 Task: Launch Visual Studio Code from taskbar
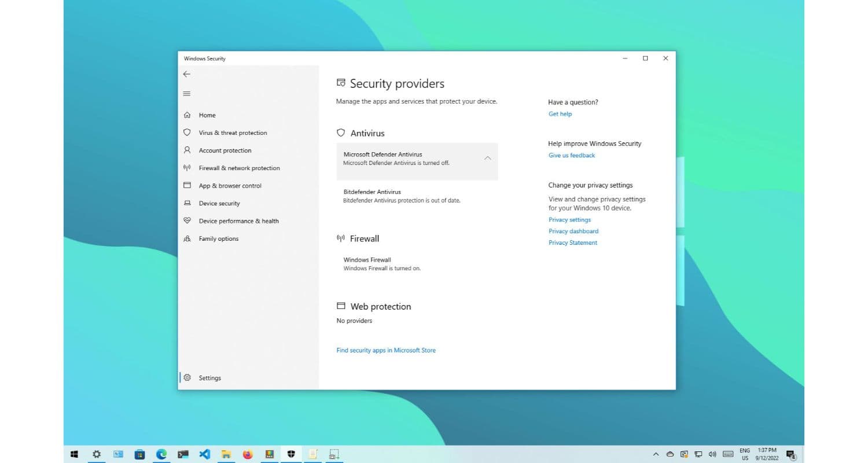point(204,454)
